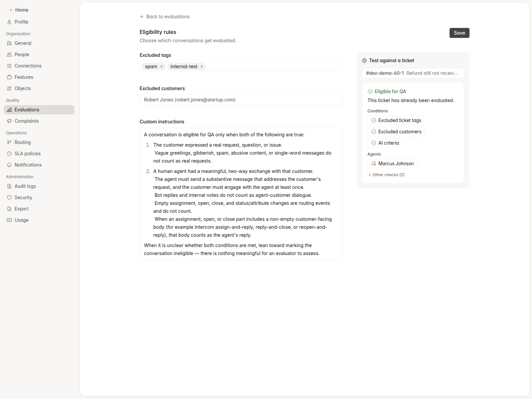
Task: Select the Marcus Johnson agent chip
Action: (x=392, y=164)
